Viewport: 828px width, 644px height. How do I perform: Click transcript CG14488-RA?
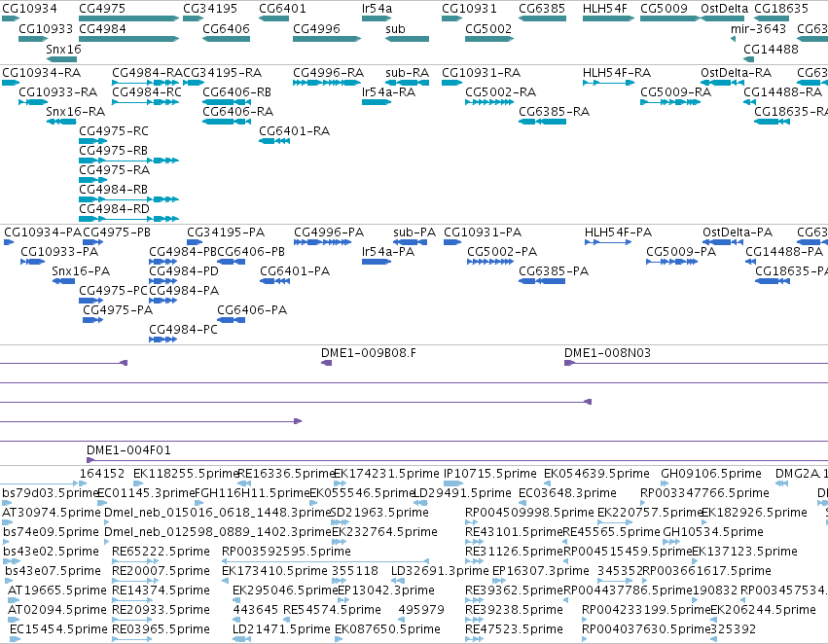coord(783,91)
